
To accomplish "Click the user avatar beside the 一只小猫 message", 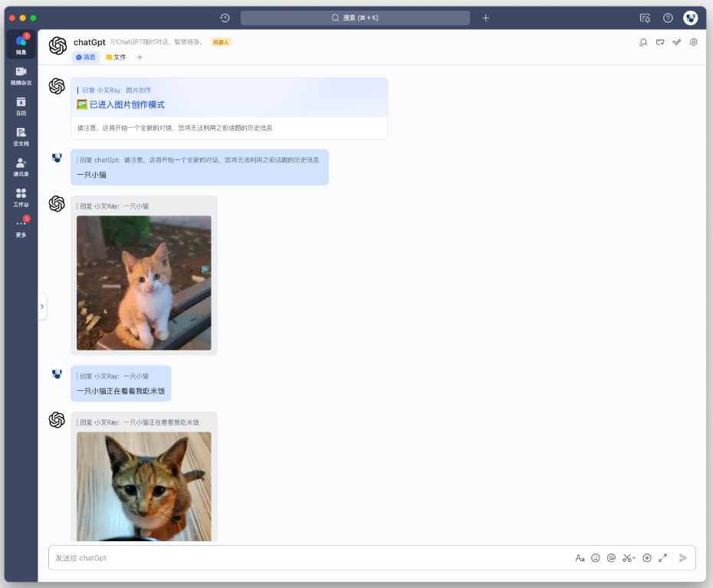I will [57, 158].
